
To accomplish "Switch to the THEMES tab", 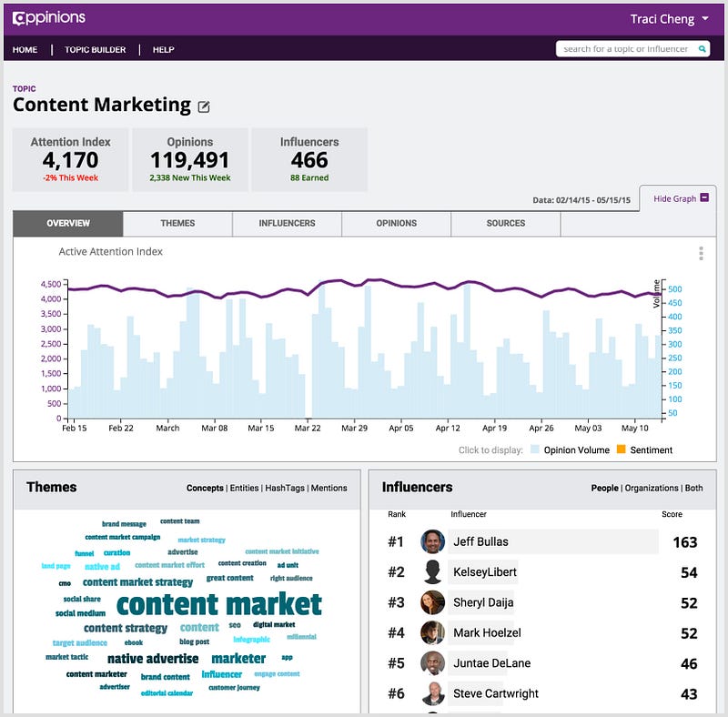I will pyautogui.click(x=177, y=223).
